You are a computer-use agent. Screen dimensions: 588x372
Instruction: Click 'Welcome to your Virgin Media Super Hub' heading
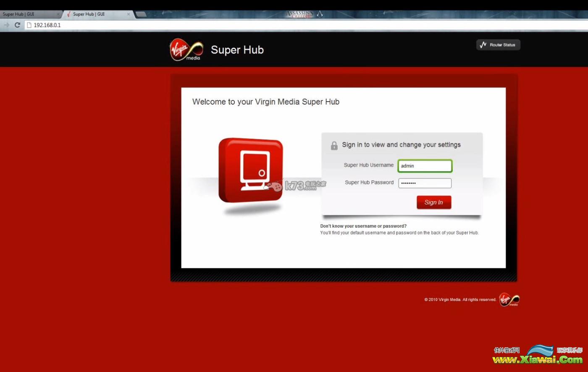(x=266, y=102)
